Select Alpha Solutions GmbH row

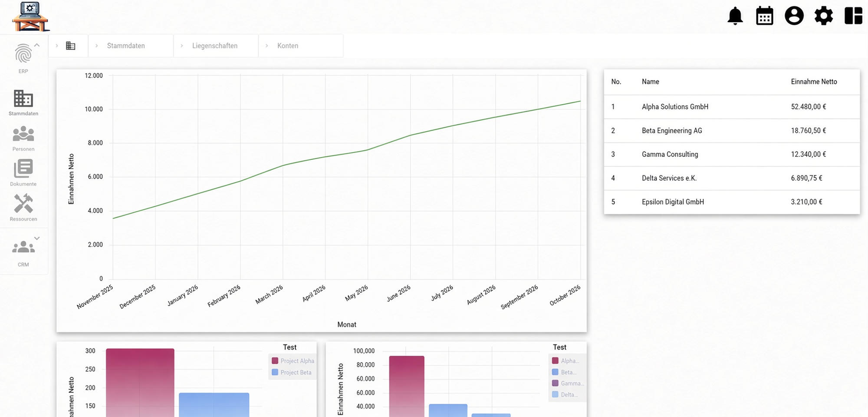(x=732, y=107)
